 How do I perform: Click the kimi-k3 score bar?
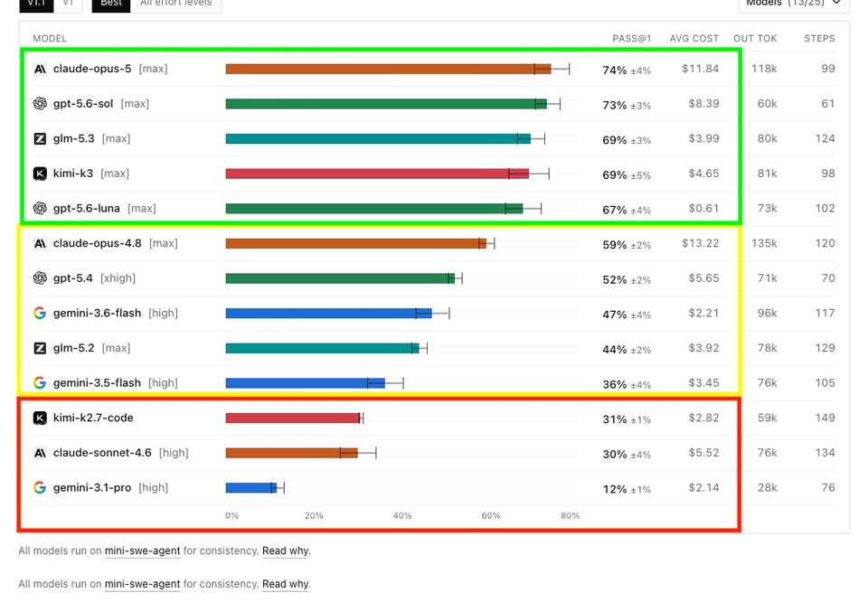coord(377,174)
